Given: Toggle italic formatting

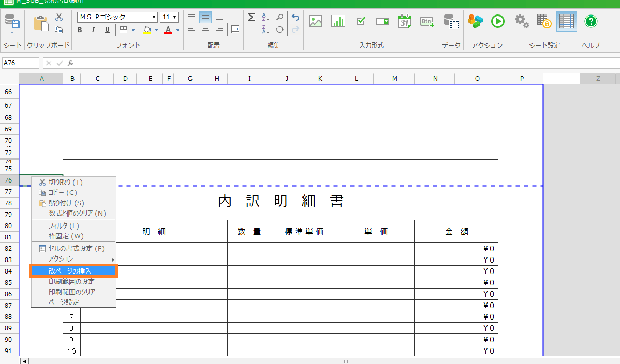Looking at the screenshot, I should point(93,30).
